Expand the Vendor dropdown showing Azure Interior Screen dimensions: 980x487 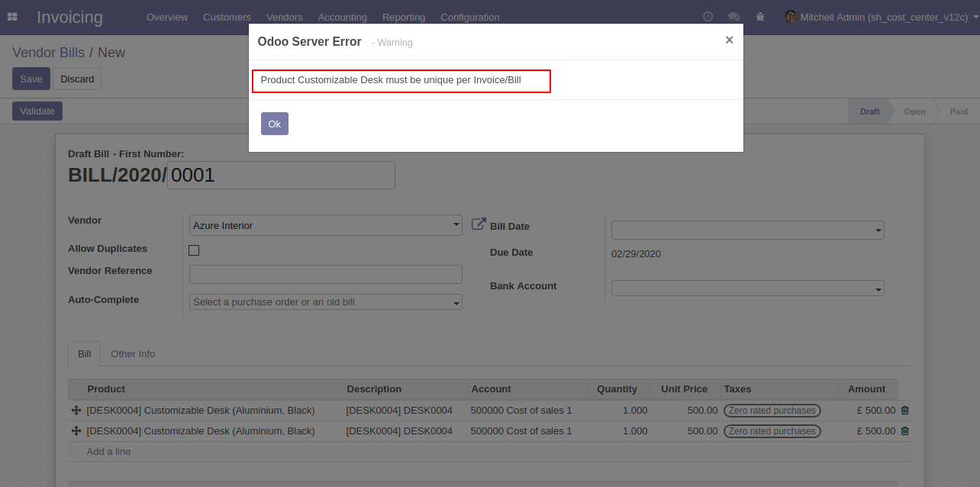[326, 225]
